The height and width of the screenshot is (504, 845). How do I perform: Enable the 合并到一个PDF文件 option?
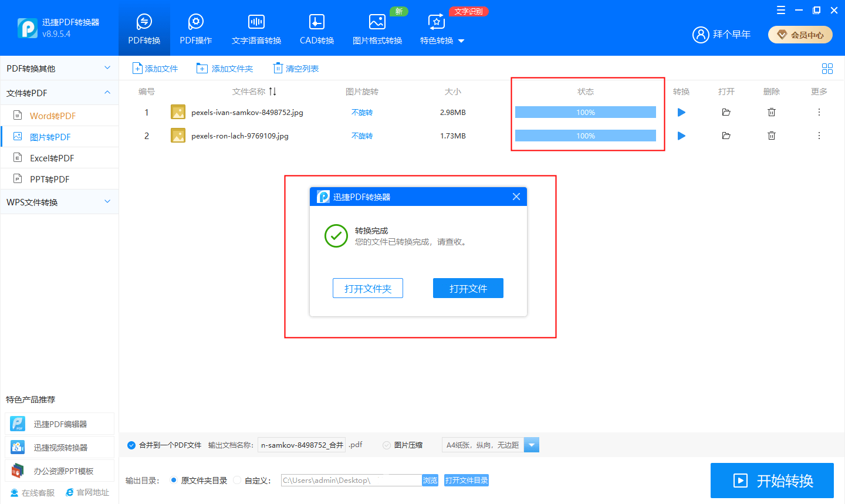(131, 445)
